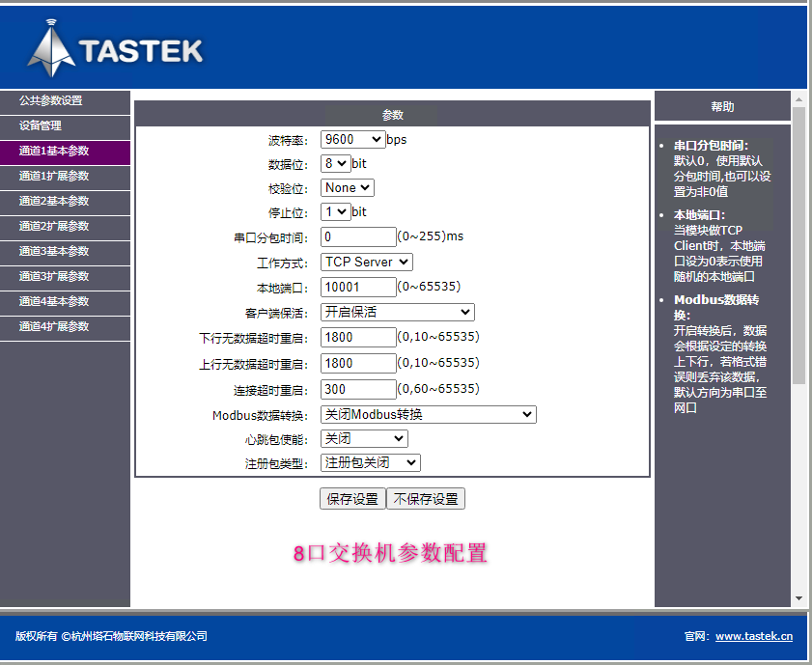The width and height of the screenshot is (812, 665).
Task: Click the Modbus数据转换 help heading
Action: tap(716, 307)
